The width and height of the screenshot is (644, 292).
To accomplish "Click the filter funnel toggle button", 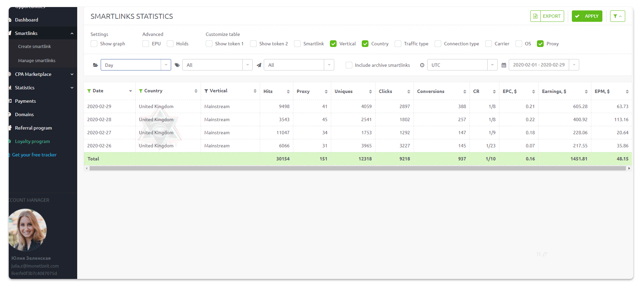I will point(617,16).
